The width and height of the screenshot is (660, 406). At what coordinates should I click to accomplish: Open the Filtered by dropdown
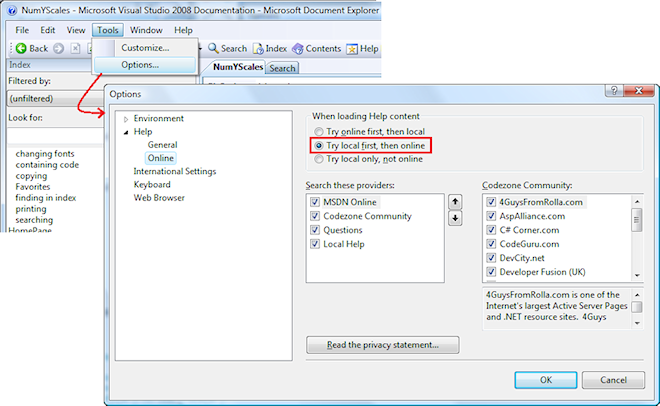click(x=48, y=99)
